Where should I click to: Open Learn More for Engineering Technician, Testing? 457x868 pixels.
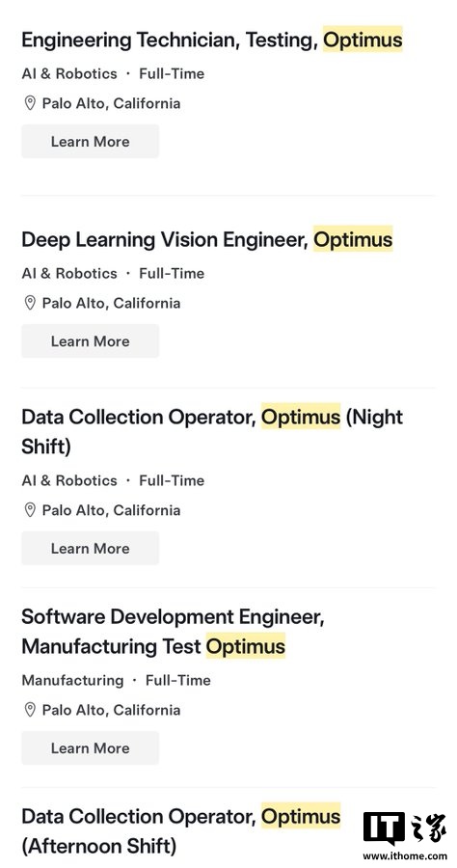[91, 142]
